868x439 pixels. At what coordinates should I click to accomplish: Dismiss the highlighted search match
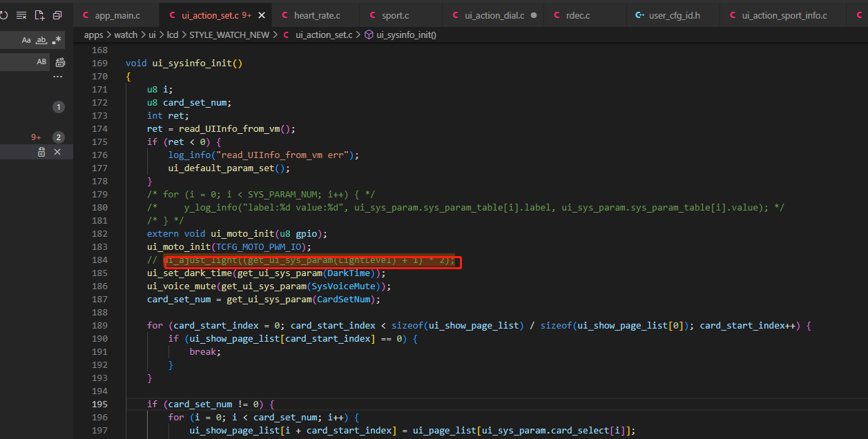click(x=58, y=152)
